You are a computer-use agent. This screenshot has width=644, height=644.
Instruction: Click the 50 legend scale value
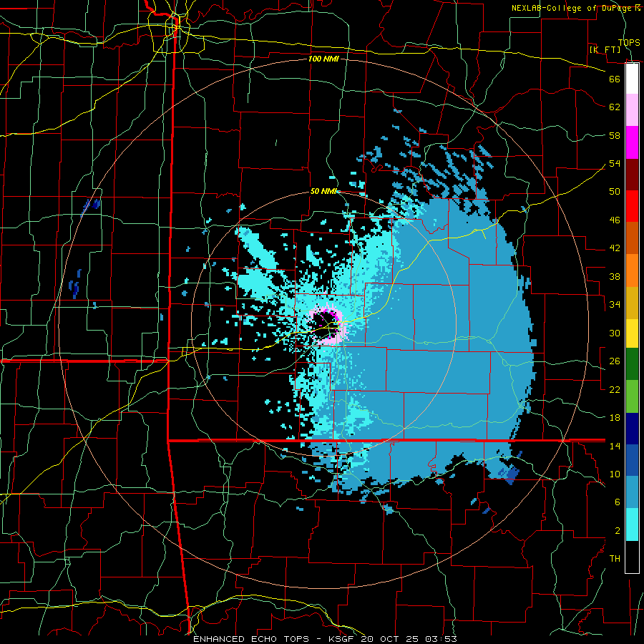[x=615, y=192]
